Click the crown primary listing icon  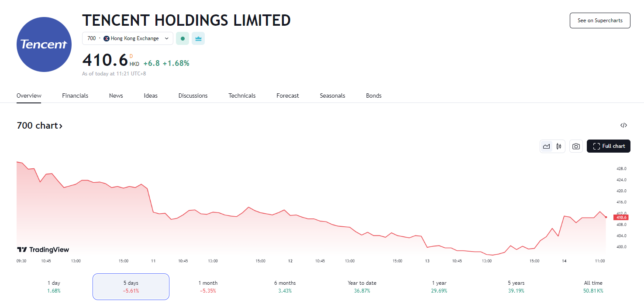(198, 38)
